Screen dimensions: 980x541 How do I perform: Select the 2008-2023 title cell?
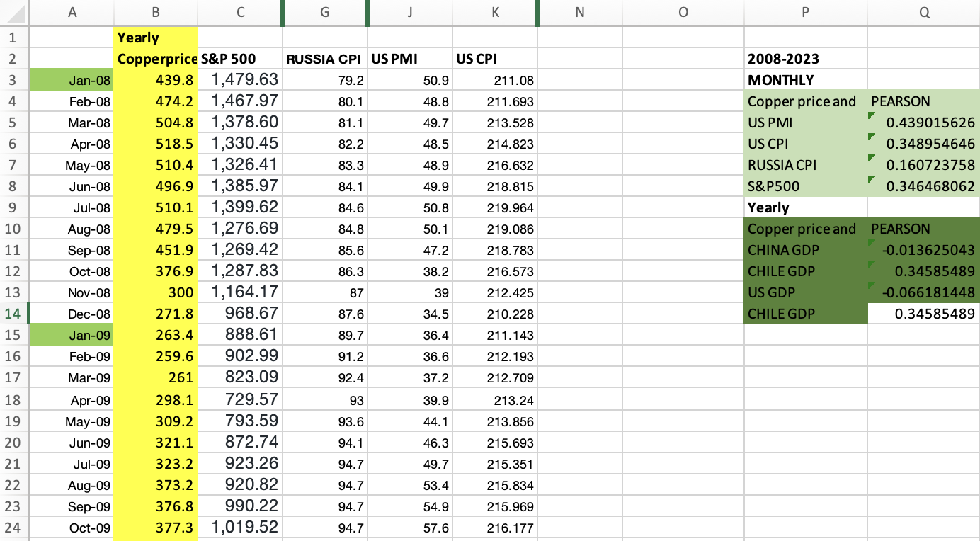[x=806, y=59]
